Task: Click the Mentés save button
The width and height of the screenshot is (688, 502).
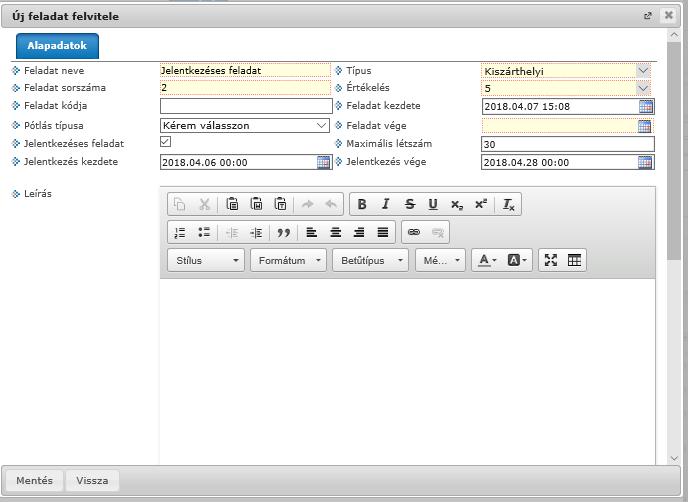Action: pos(34,480)
